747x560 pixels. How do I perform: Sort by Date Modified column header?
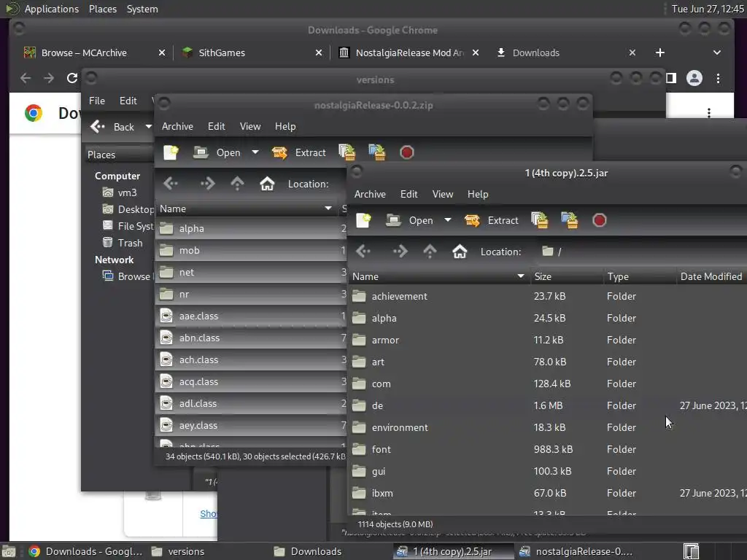click(x=711, y=276)
